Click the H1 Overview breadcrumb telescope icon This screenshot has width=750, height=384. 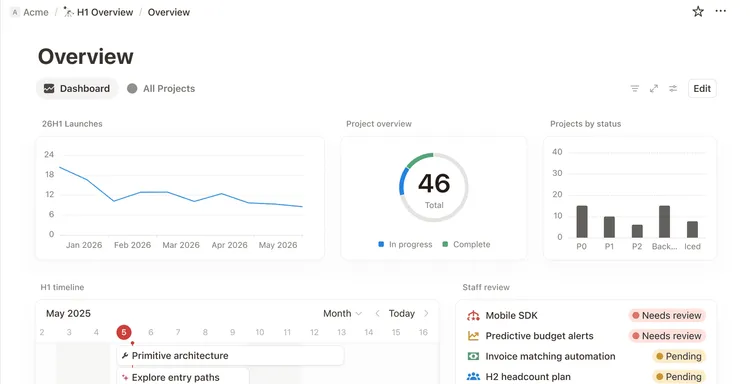pyautogui.click(x=69, y=12)
